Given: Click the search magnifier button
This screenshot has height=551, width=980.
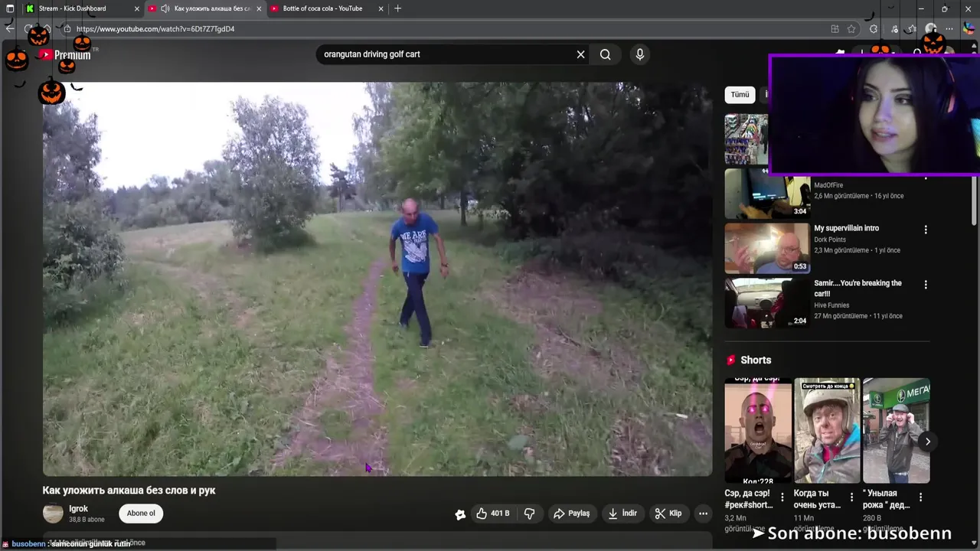Looking at the screenshot, I should pos(606,54).
